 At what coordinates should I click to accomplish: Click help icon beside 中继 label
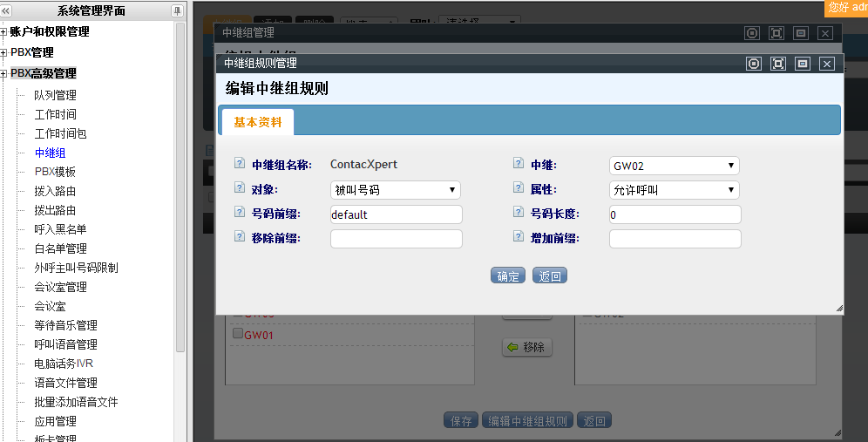click(x=519, y=164)
